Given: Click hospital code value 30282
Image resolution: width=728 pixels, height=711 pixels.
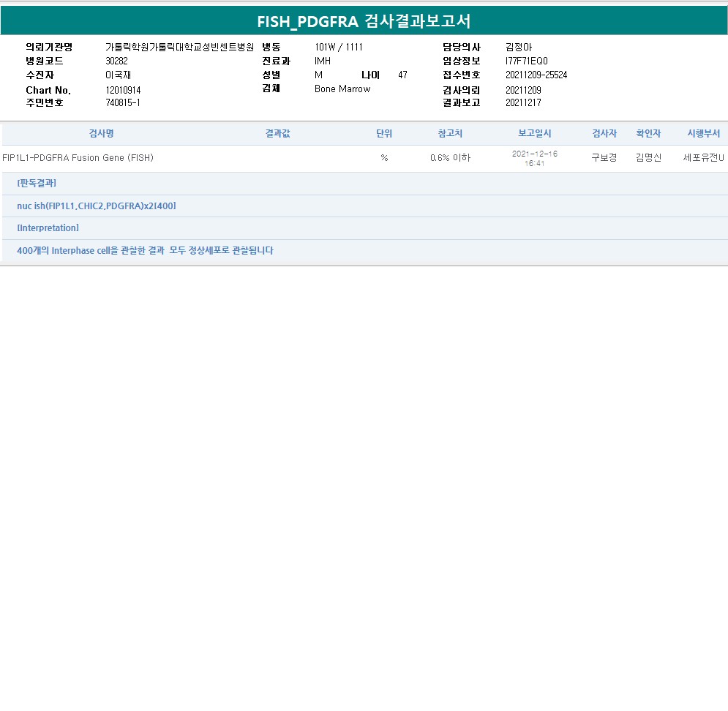Looking at the screenshot, I should click(116, 61).
